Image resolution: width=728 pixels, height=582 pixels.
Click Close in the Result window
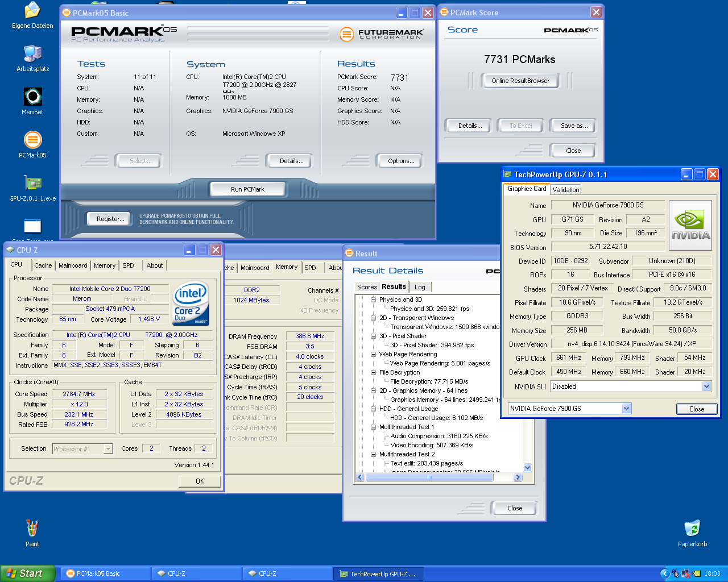click(x=515, y=508)
